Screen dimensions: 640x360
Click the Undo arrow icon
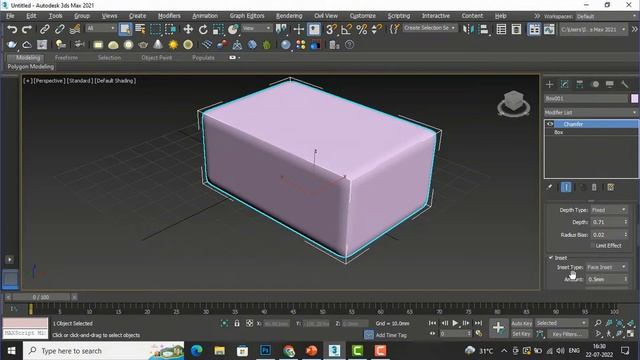pyautogui.click(x=12, y=29)
